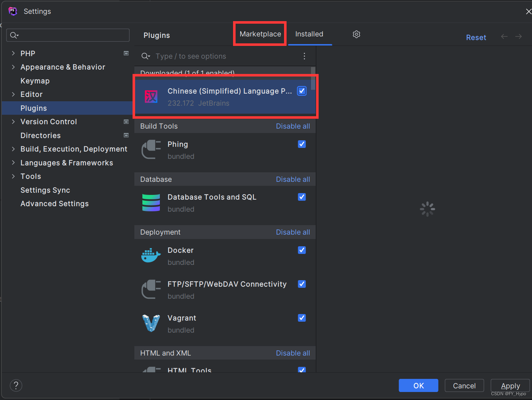This screenshot has width=532, height=400.
Task: Click the plugin list scrollbar thumb
Action: coord(313,78)
